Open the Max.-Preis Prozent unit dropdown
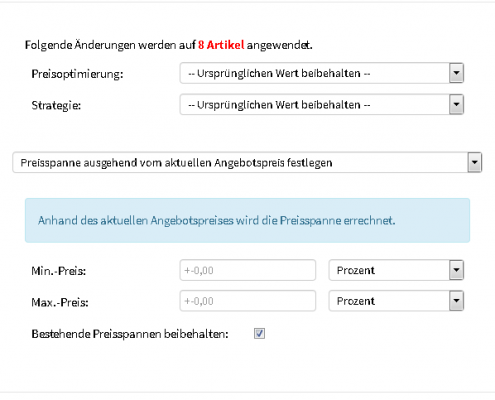 coord(396,301)
